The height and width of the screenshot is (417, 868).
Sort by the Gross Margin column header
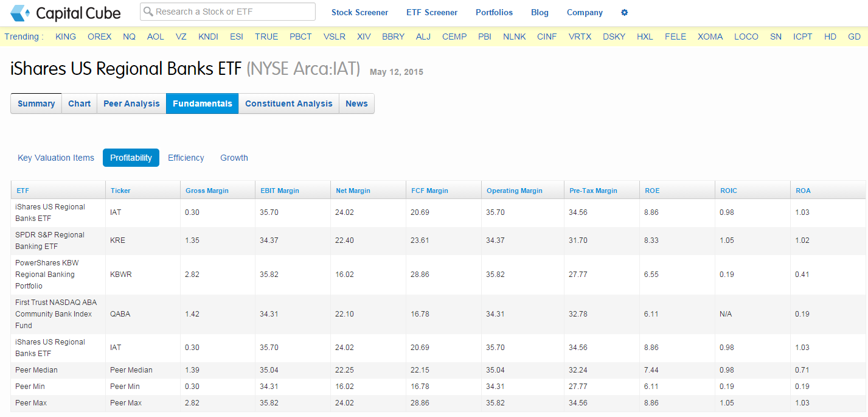click(207, 191)
